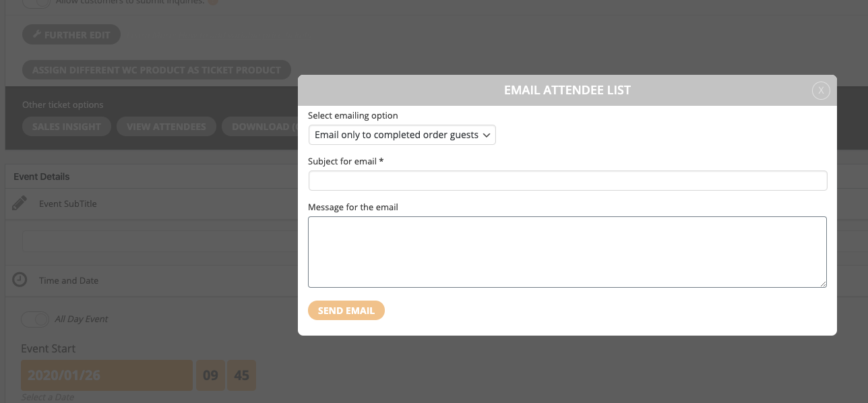
Task: Open Sales Insight
Action: tap(67, 127)
